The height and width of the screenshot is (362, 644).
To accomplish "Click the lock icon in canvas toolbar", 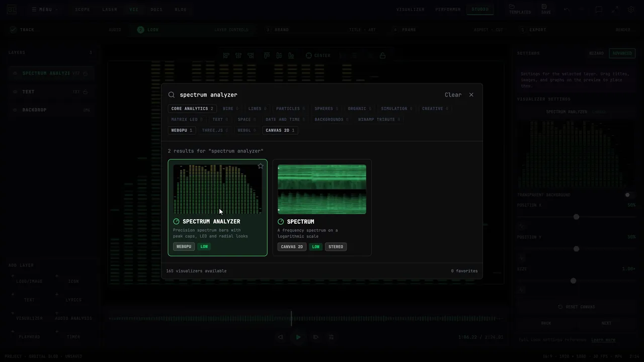I will 383,55.
